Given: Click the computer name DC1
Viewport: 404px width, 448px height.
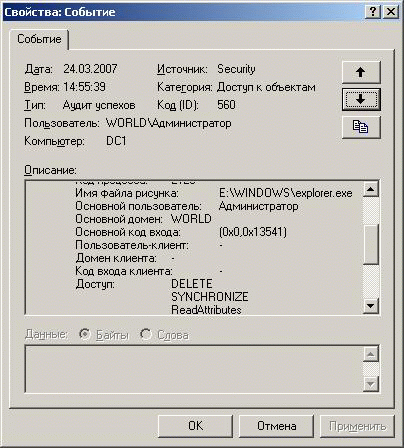Looking at the screenshot, I should tap(116, 141).
